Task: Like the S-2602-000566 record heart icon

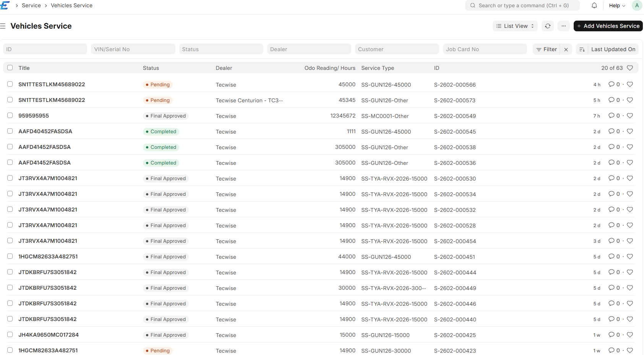Action: coord(630,84)
